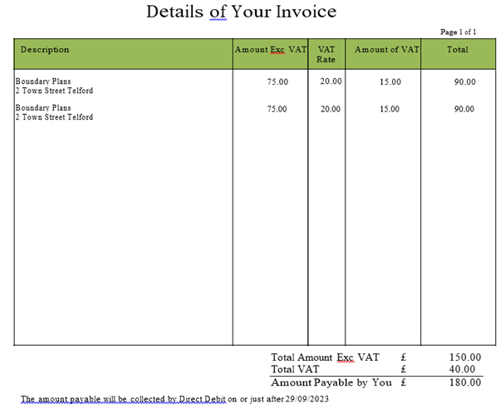Click the first row's 20.00 VAT rate
The height and width of the screenshot is (409, 500).
[x=331, y=81]
